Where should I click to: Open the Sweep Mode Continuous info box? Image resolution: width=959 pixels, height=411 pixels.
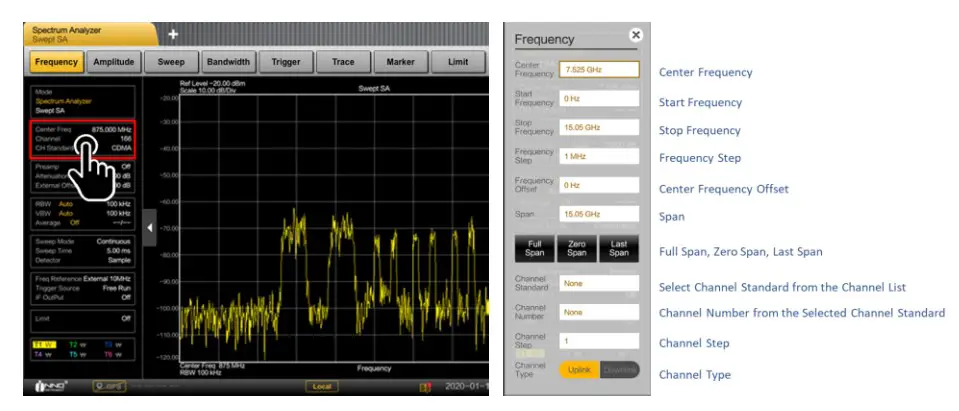click(x=83, y=251)
